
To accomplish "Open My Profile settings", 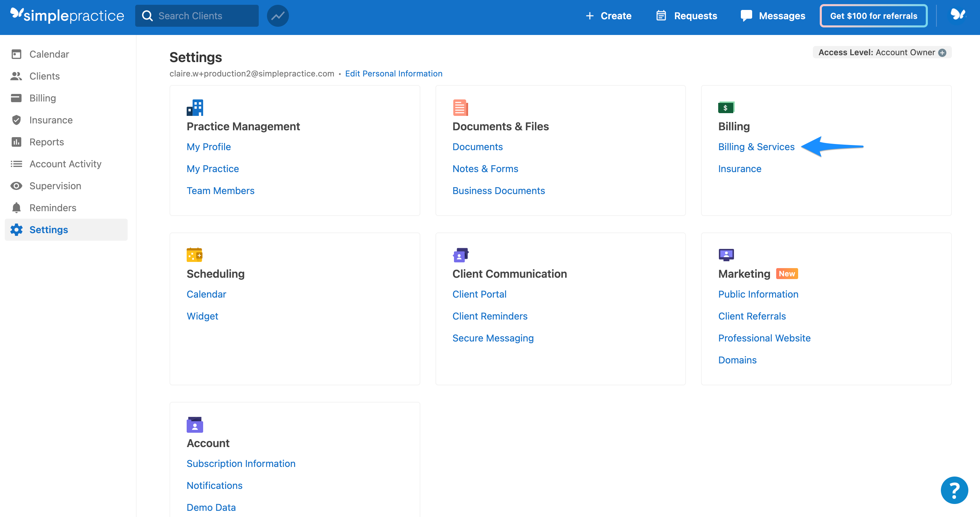I will [x=209, y=147].
